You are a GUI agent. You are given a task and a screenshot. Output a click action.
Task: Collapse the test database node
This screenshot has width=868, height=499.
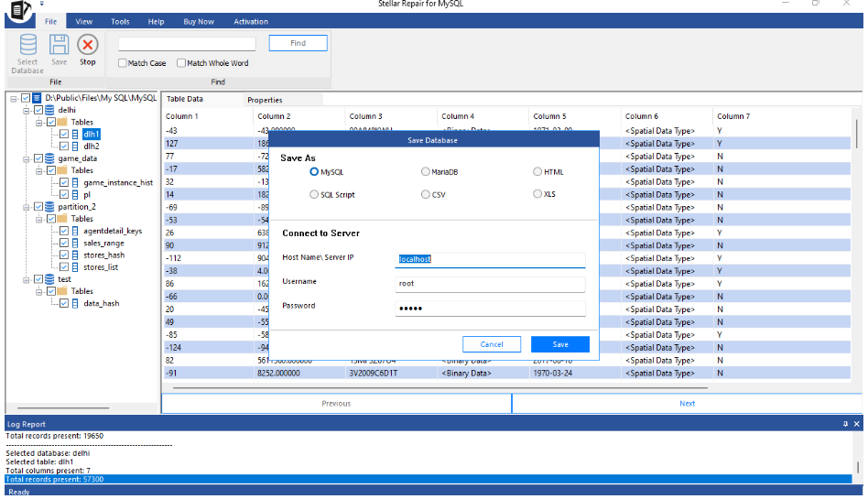(26, 279)
